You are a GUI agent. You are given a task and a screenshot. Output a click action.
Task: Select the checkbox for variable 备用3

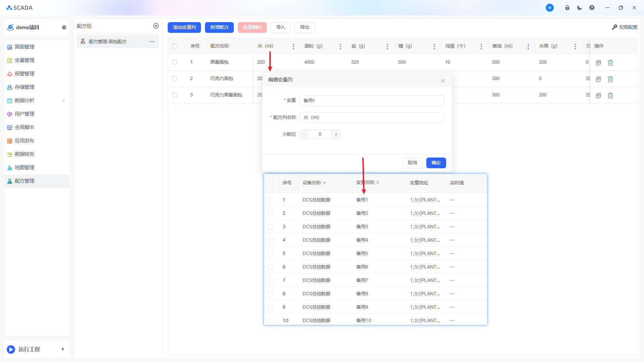point(270,227)
